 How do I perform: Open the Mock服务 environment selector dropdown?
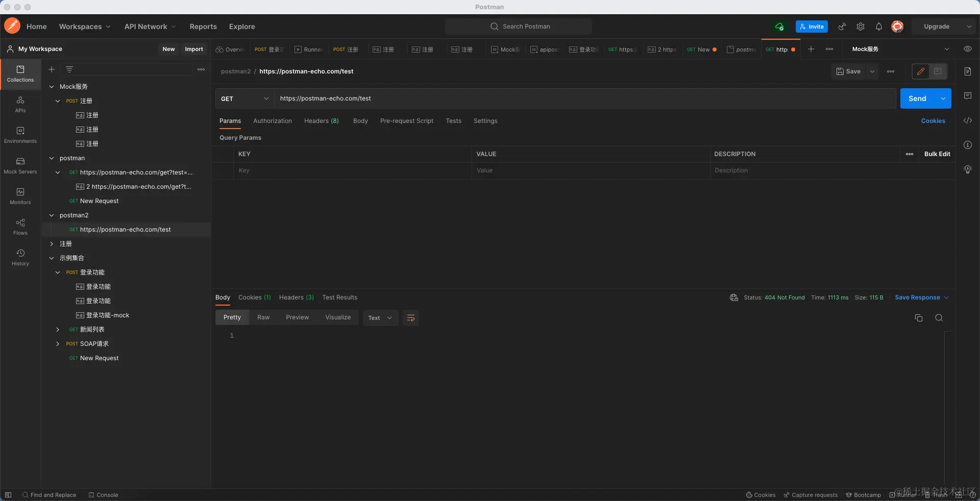click(x=901, y=49)
